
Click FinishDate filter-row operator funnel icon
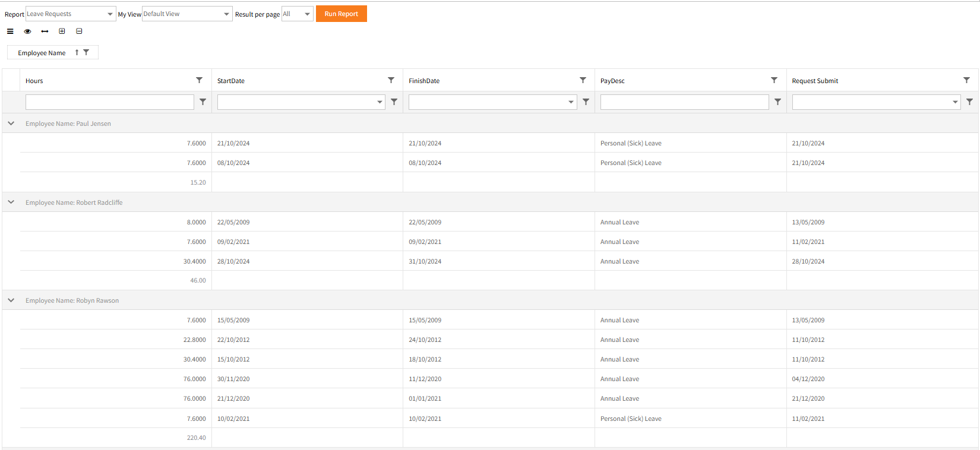[x=586, y=102]
